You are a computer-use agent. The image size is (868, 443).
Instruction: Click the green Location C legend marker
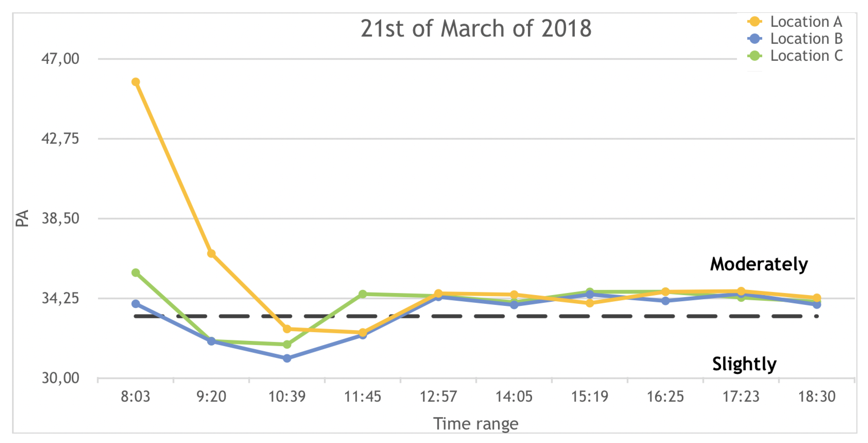(755, 56)
